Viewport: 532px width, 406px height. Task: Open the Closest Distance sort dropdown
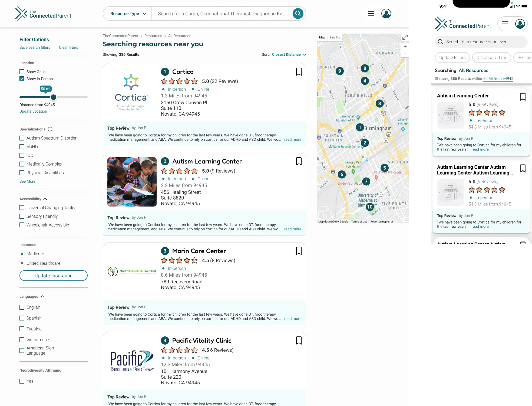click(289, 54)
